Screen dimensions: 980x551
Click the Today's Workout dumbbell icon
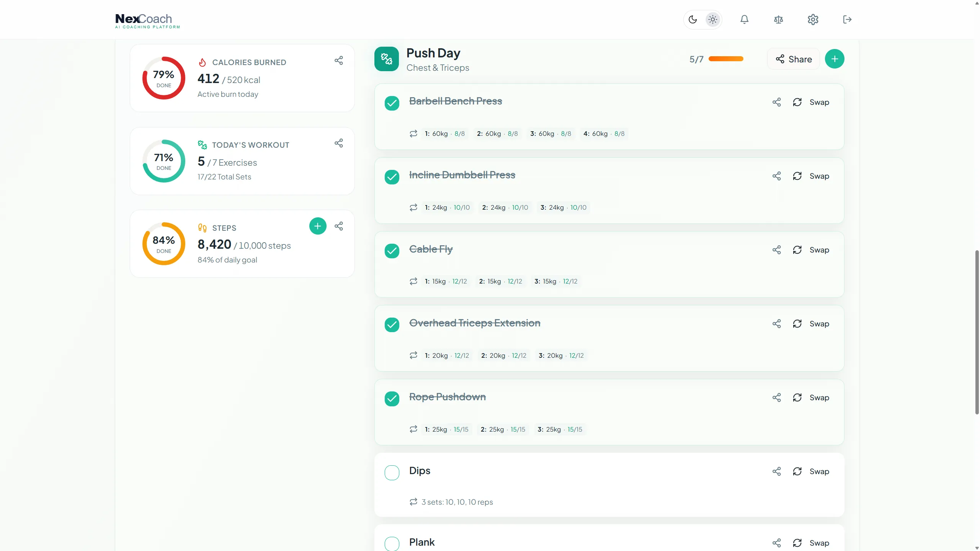(203, 145)
